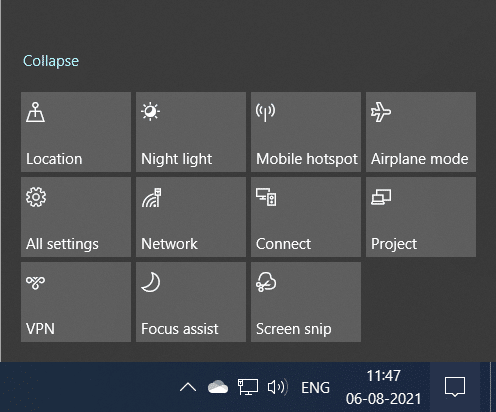Open volume speaker tray icon
This screenshot has width=496, height=412.
pos(278,387)
